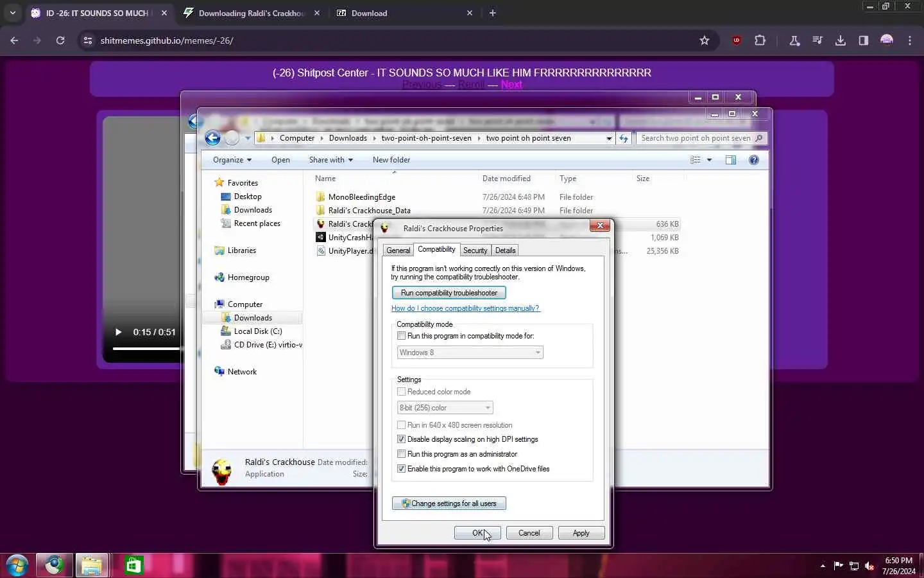Click Run compatibility troubleshooter button

[x=449, y=293]
